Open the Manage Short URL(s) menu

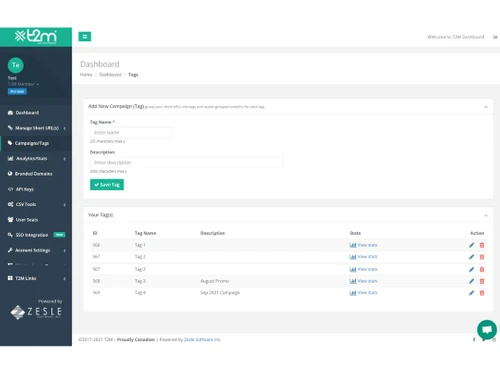pyautogui.click(x=37, y=128)
